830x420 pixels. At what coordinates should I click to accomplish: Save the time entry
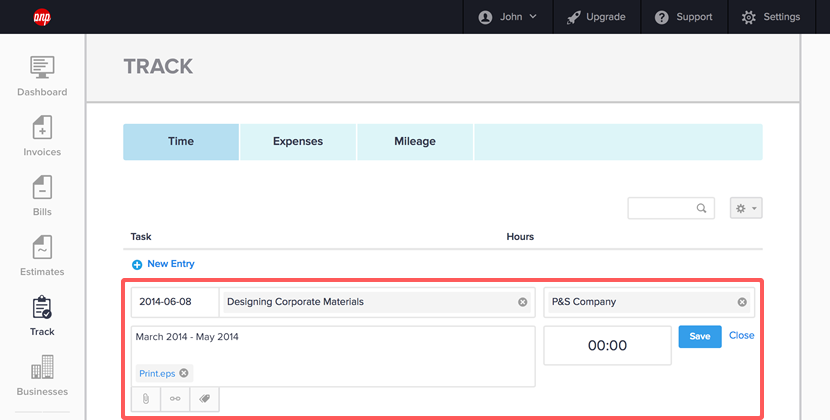coord(700,337)
